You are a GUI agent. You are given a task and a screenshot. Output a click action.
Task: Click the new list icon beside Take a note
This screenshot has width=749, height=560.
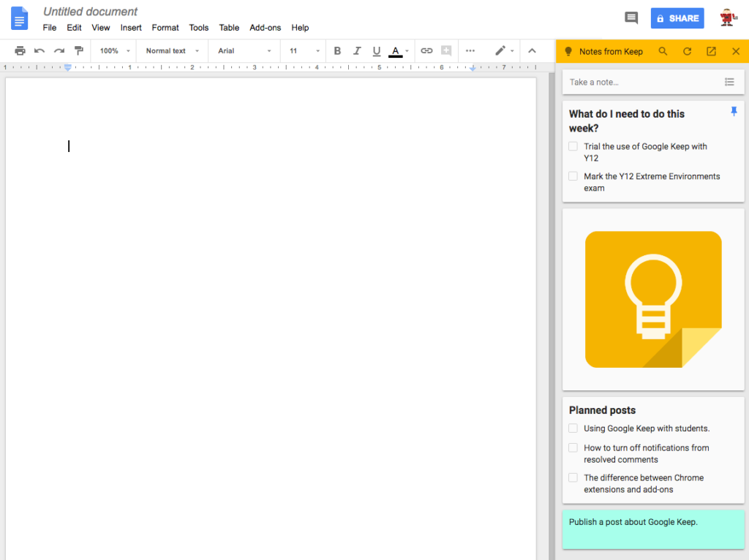(x=729, y=82)
